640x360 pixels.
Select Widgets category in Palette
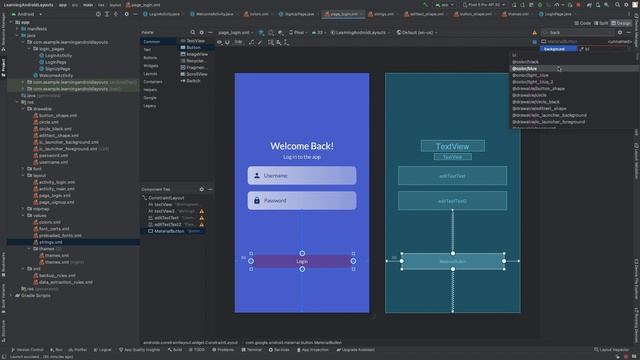[151, 66]
